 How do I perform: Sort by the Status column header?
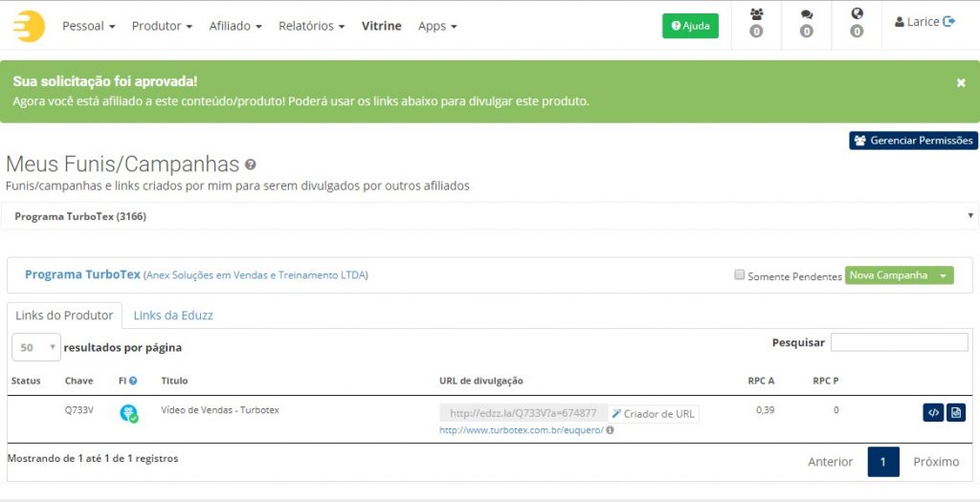(x=26, y=381)
